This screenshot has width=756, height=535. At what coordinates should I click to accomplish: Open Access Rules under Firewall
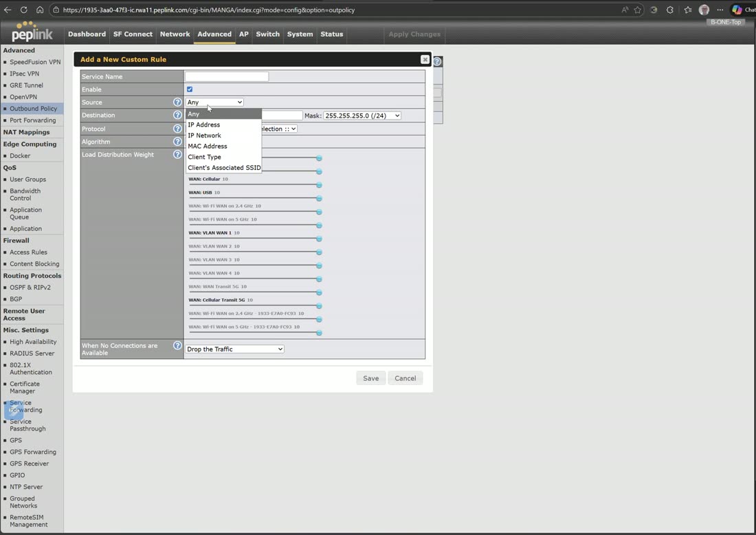click(x=28, y=252)
